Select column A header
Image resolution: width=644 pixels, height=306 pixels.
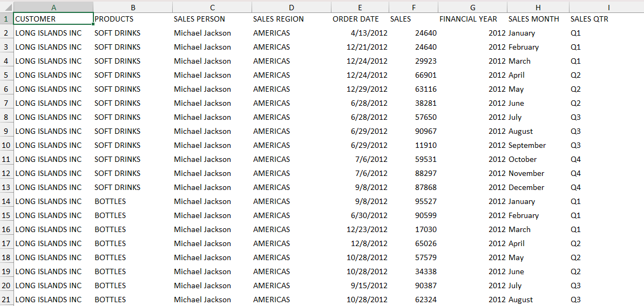tap(53, 7)
